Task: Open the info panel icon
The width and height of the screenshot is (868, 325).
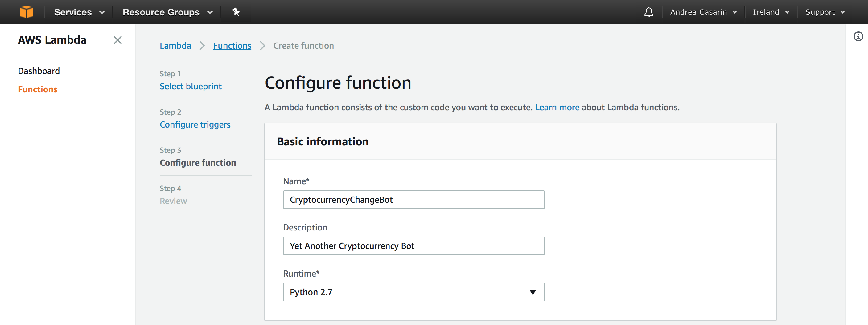Action: pos(858,36)
